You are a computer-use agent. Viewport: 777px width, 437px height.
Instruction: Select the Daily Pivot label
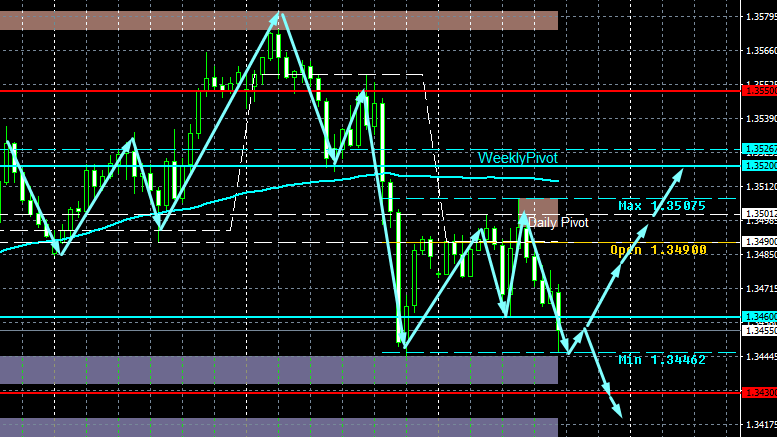(558, 222)
